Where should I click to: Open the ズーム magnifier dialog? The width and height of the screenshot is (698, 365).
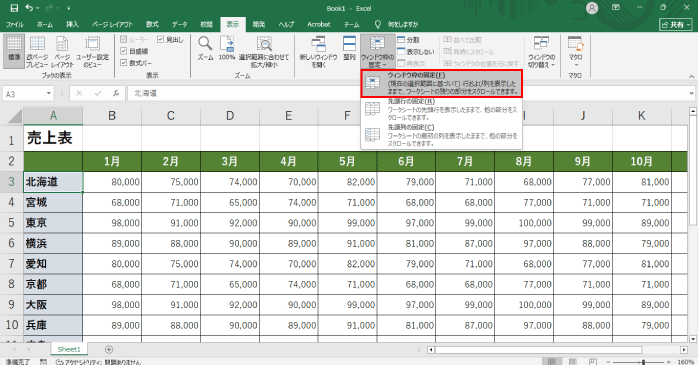pos(205,49)
